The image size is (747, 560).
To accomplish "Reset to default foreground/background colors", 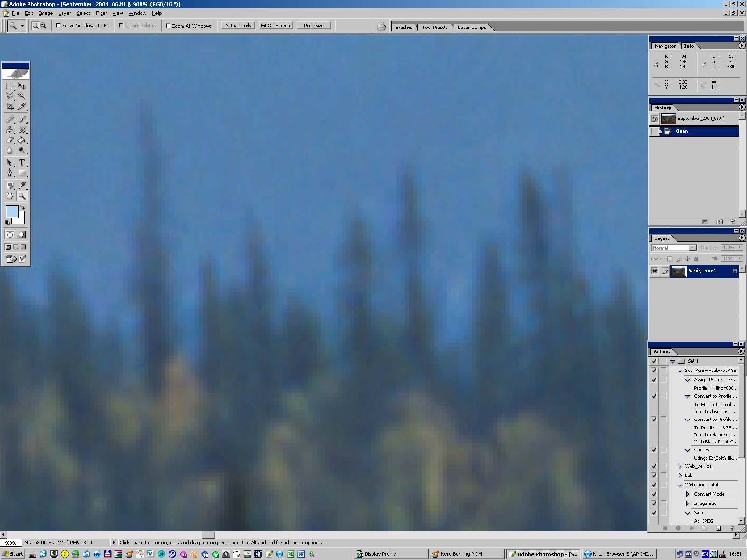I will [x=7, y=222].
